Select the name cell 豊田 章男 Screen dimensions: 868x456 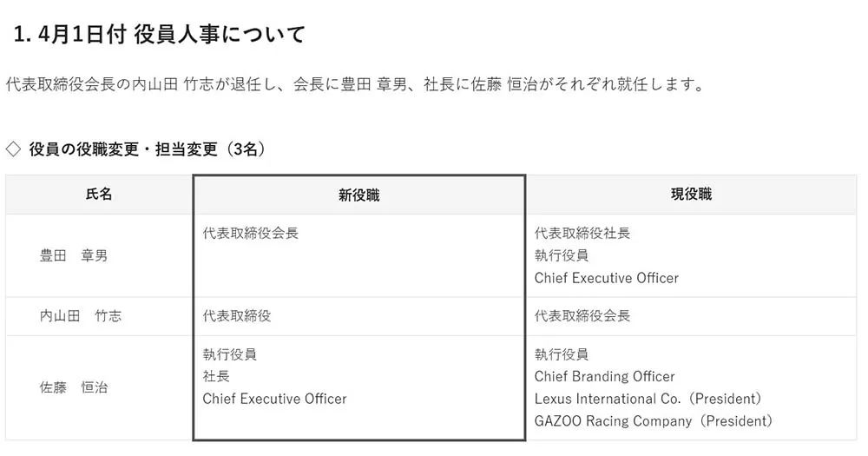(74, 256)
